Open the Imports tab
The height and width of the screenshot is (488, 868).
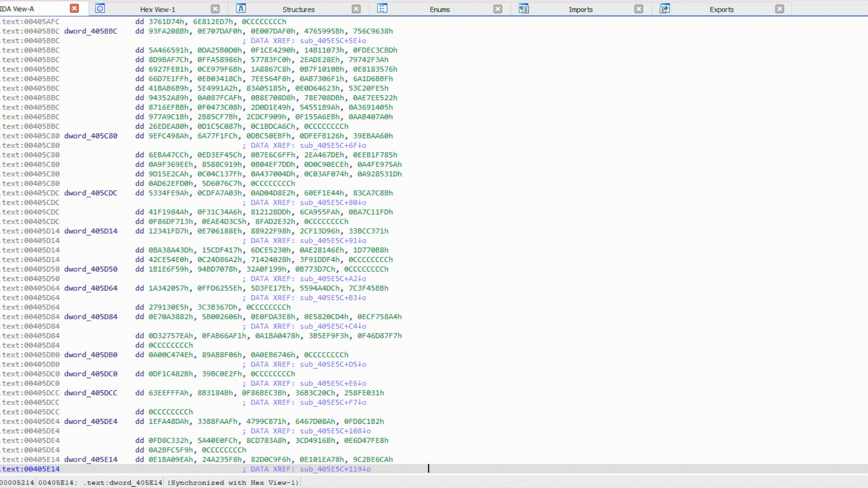[x=580, y=9]
